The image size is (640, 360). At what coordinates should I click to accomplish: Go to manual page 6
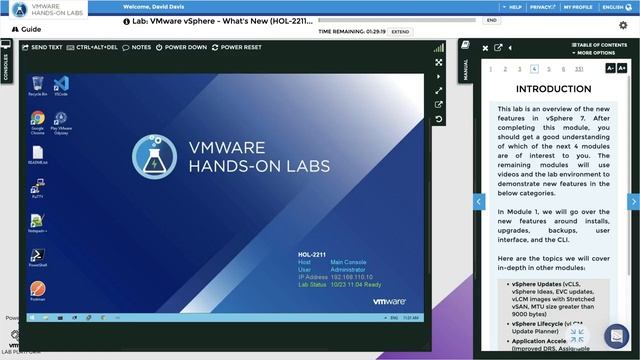[563, 69]
